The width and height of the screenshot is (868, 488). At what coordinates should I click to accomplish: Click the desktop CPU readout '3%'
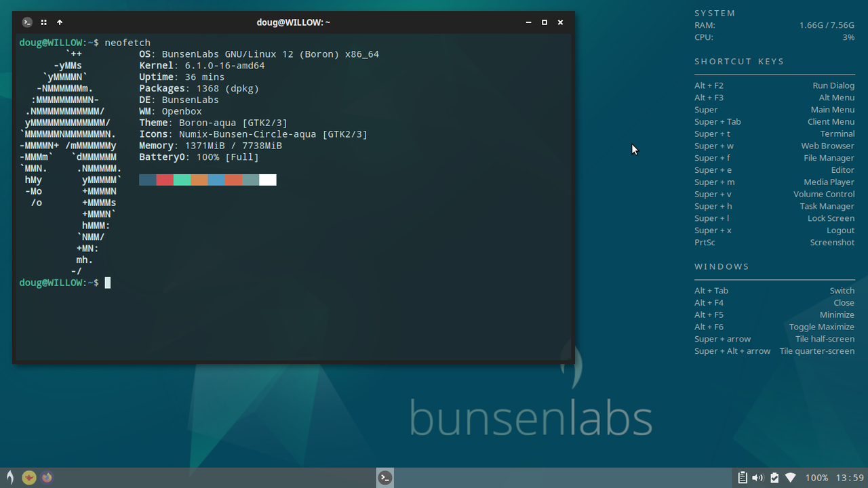(x=848, y=37)
